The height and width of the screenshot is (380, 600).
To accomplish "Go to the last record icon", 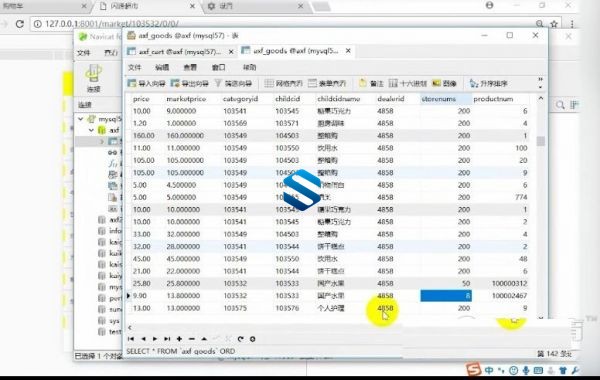I will [x=167, y=339].
